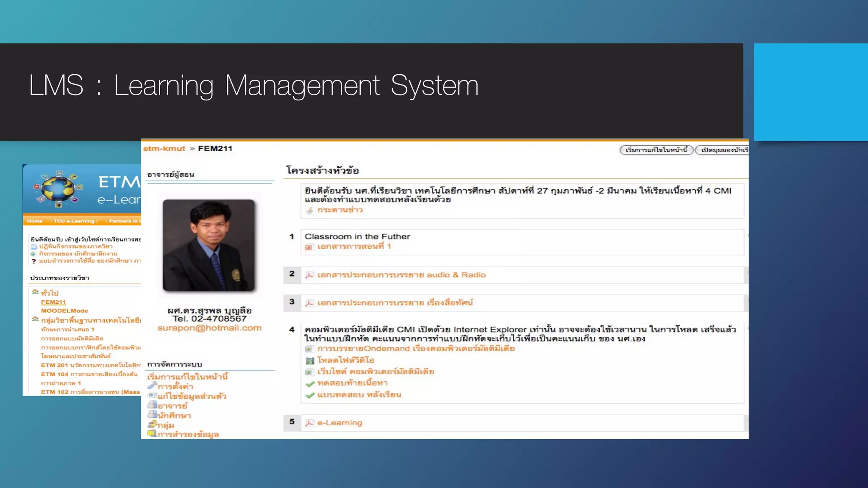Open the การตั้งค่า settings link
The image size is (868, 488).
175,386
